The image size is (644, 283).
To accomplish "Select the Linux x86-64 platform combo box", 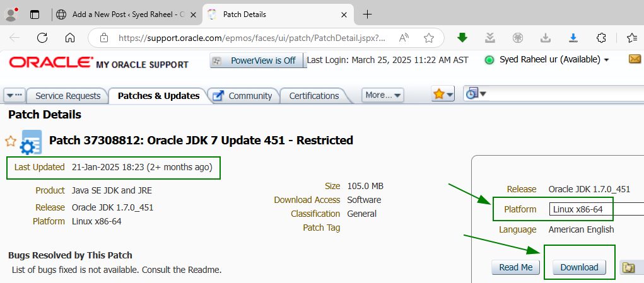I will (596, 209).
